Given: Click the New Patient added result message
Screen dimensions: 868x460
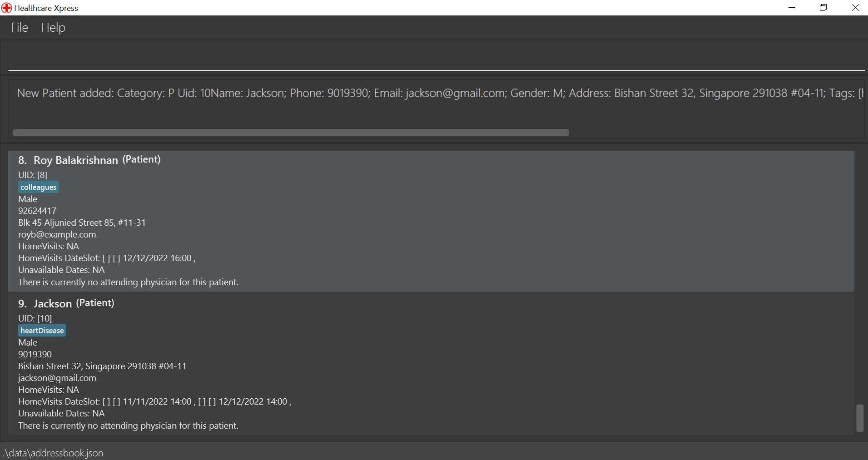Looking at the screenshot, I should 440,93.
